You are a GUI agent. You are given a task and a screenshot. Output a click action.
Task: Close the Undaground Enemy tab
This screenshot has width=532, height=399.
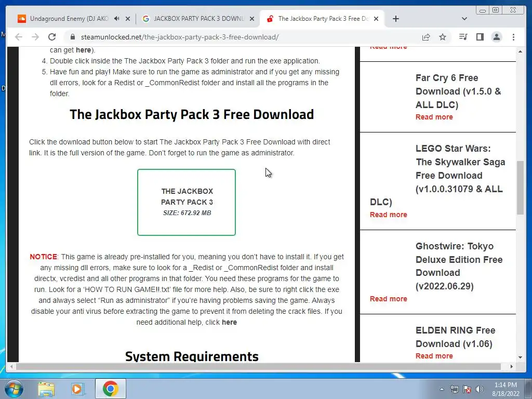pos(128,19)
